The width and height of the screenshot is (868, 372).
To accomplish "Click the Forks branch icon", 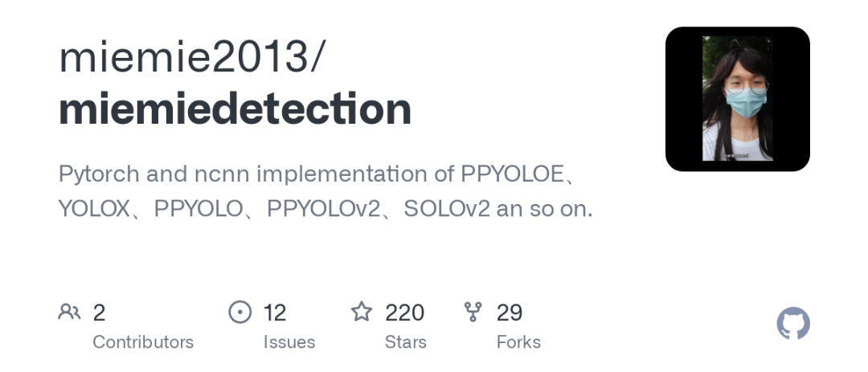I will pos(473,312).
